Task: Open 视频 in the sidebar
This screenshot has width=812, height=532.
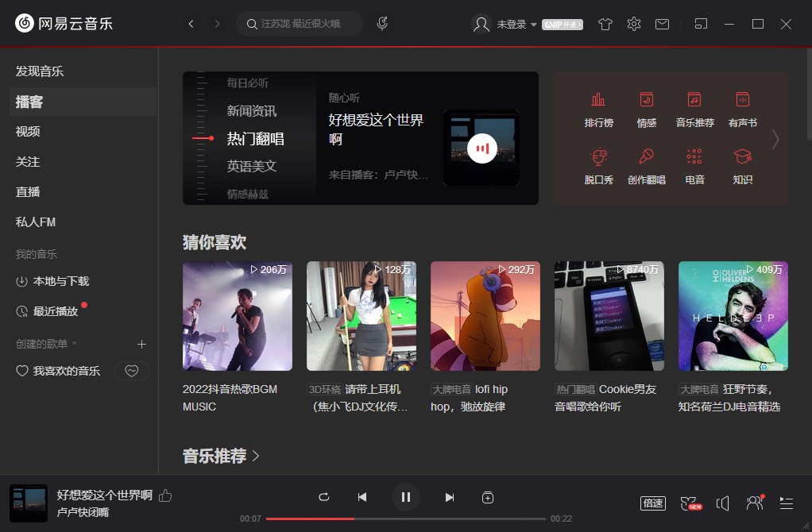Action: pos(28,132)
